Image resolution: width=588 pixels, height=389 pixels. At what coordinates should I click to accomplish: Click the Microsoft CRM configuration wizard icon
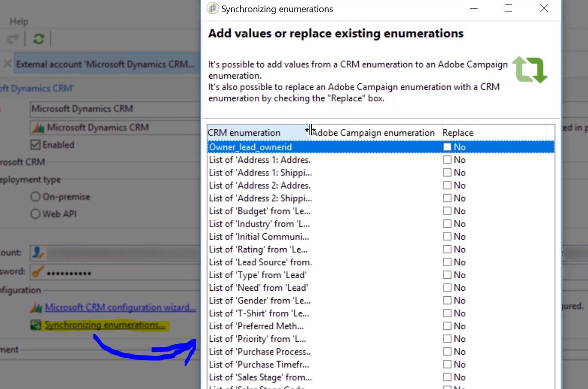37,307
